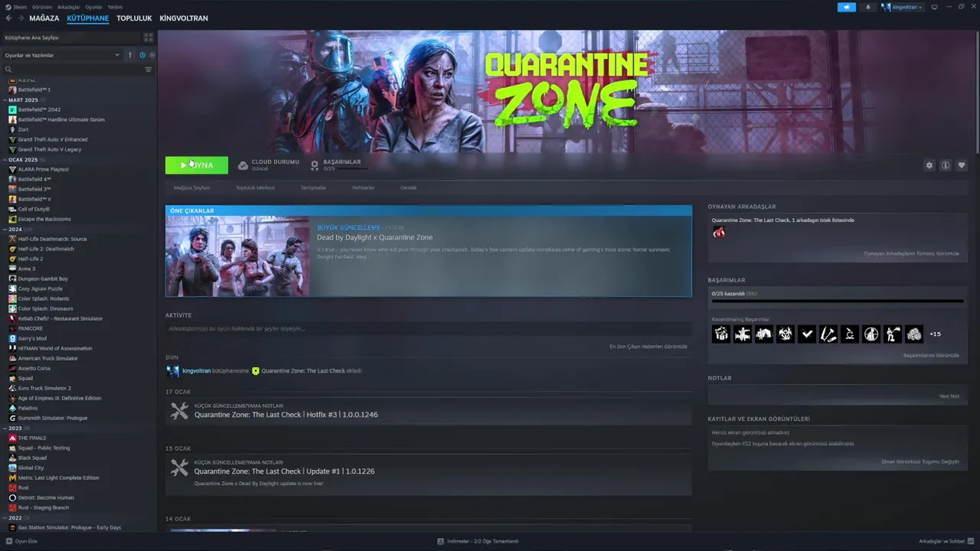Viewport: 980px width, 551px height.
Task: Toggle the collections grid view icon
Action: point(148,37)
